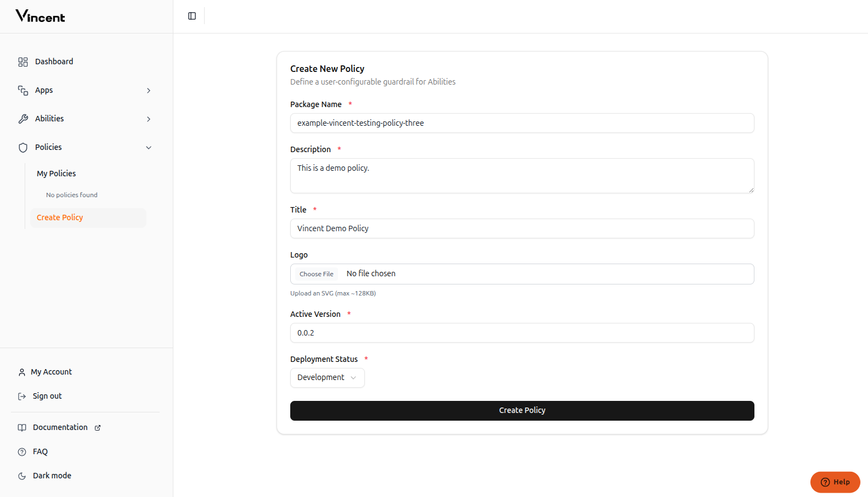Open the Documentation book icon
Image resolution: width=868 pixels, height=497 pixels.
point(22,427)
